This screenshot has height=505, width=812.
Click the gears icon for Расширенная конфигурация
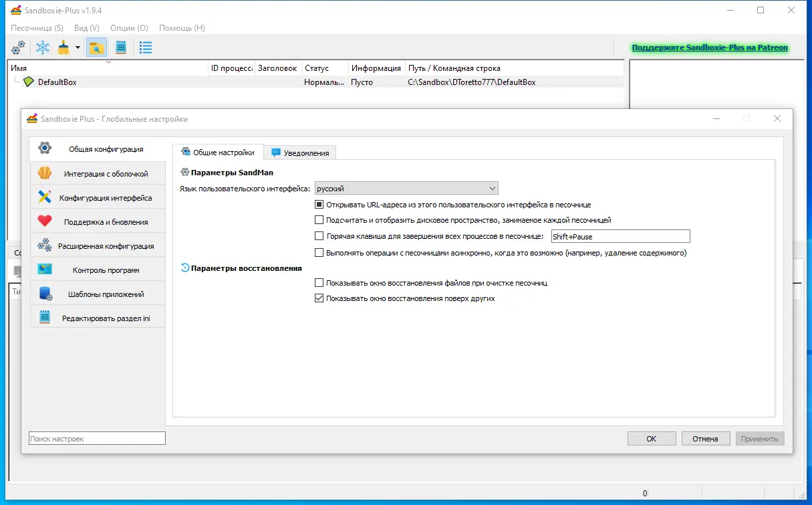[45, 245]
